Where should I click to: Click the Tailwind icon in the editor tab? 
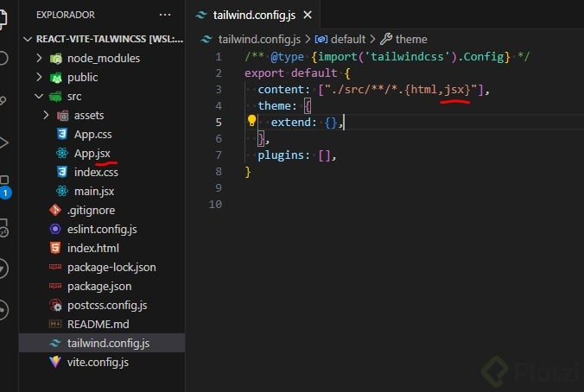(201, 15)
